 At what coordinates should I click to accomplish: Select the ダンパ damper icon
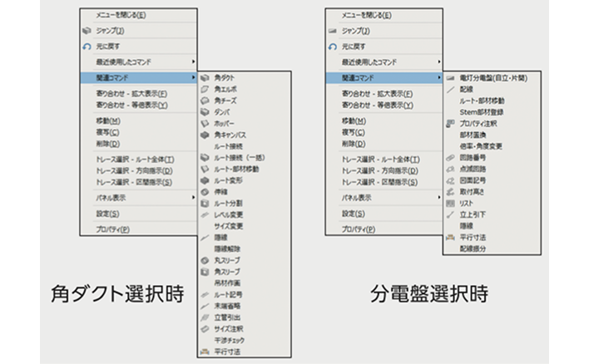pos(205,112)
